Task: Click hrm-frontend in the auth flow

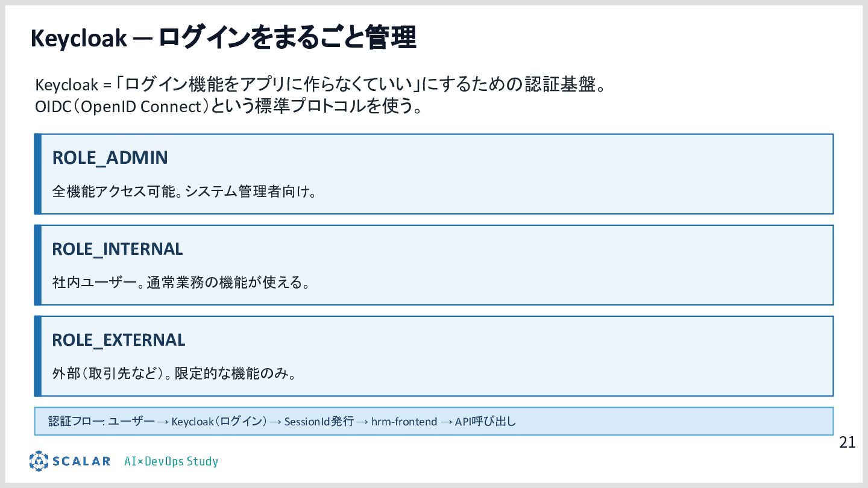Action: tap(404, 422)
